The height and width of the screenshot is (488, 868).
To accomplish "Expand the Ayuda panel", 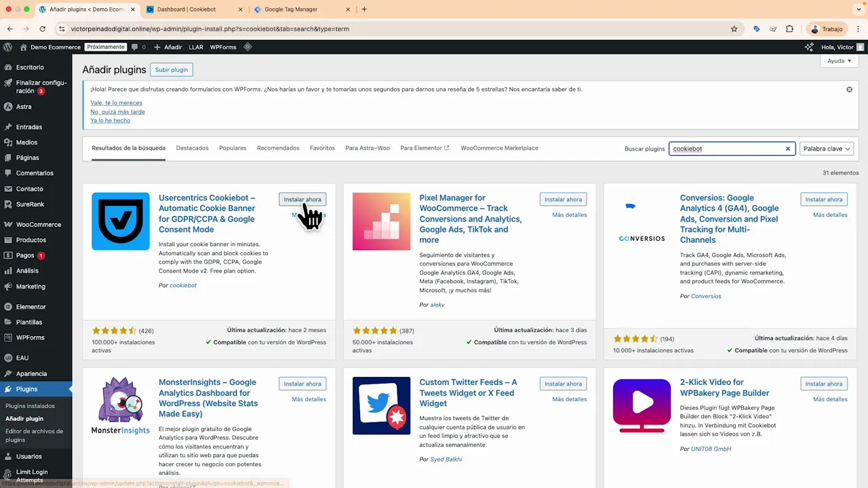I will (838, 60).
